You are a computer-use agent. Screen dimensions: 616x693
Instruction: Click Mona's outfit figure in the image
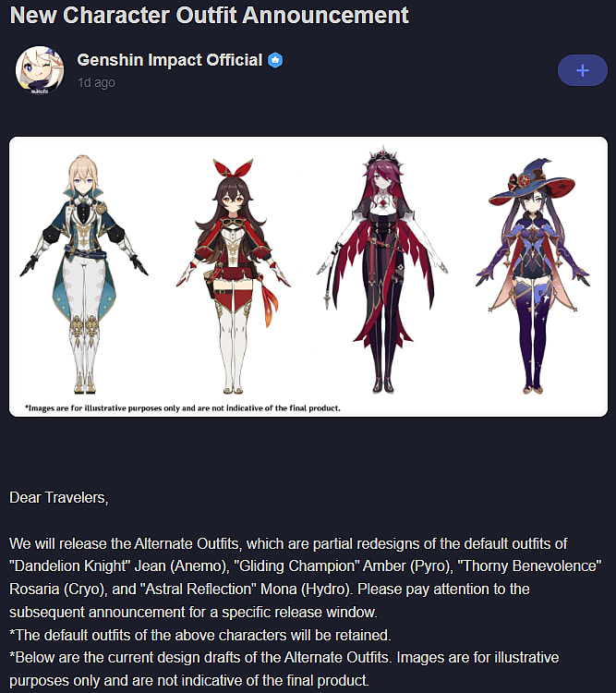tap(533, 276)
